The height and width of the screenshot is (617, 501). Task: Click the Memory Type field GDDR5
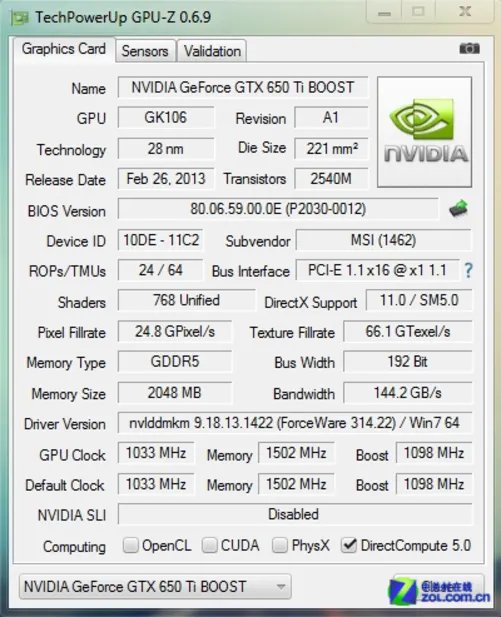point(175,362)
